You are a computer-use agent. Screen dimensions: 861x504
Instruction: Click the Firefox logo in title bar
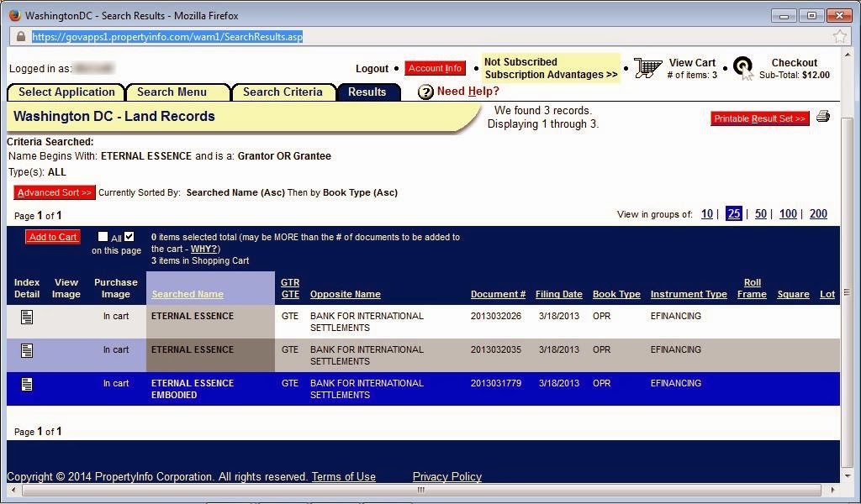[15, 15]
